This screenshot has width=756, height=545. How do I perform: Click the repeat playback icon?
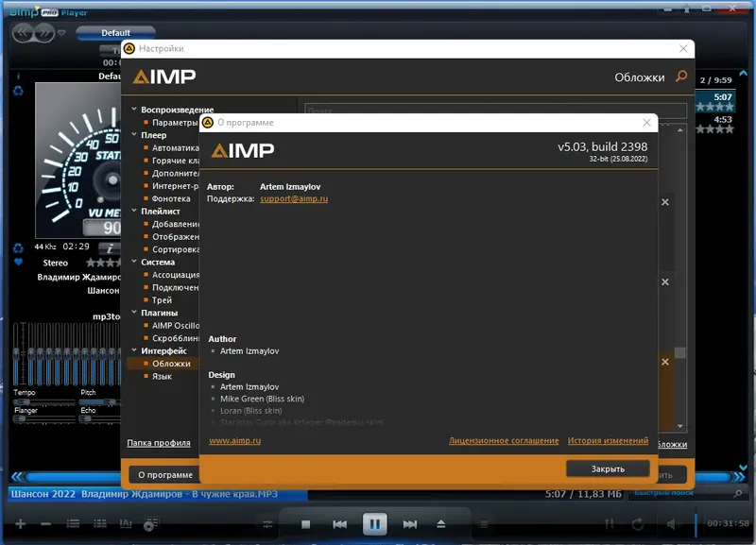tap(637, 524)
